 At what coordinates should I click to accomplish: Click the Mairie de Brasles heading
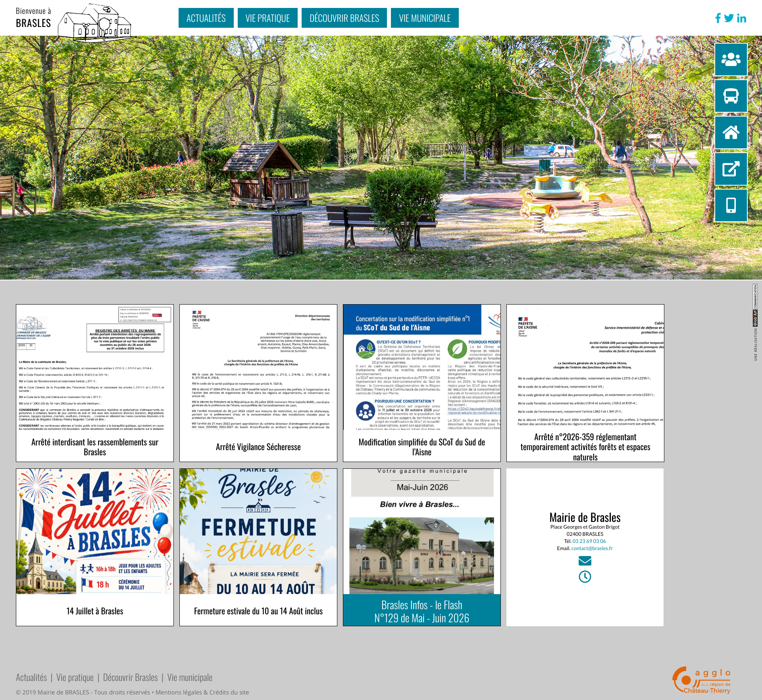(x=585, y=518)
